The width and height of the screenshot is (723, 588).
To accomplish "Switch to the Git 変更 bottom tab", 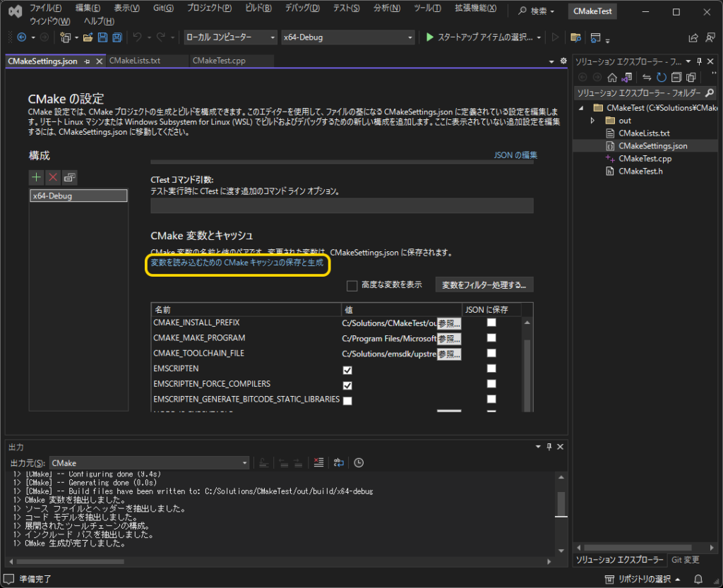I will [685, 560].
